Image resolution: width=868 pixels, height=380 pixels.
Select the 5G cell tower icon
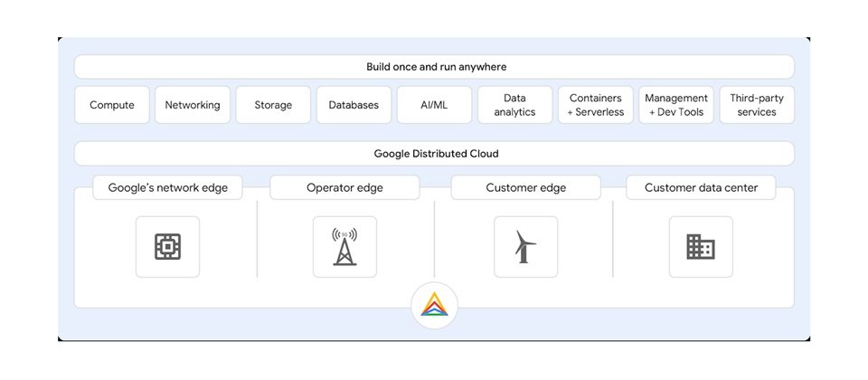pos(344,246)
